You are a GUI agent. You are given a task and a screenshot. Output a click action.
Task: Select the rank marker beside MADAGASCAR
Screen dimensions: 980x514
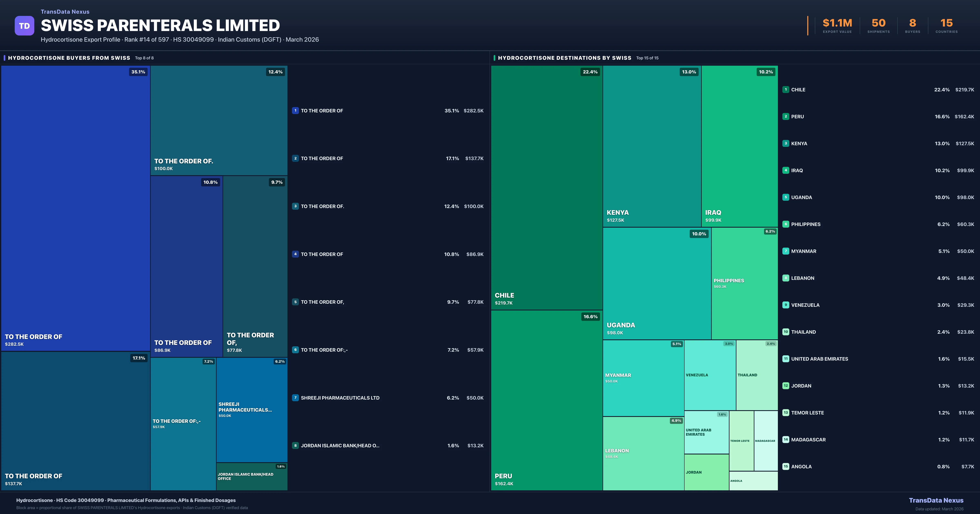(x=786, y=440)
